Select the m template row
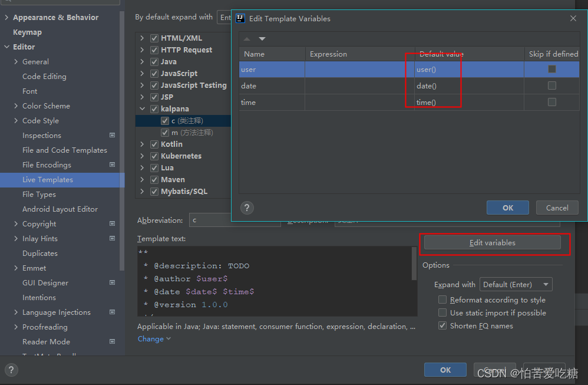Viewport: 588px width, 385px height. pos(183,133)
